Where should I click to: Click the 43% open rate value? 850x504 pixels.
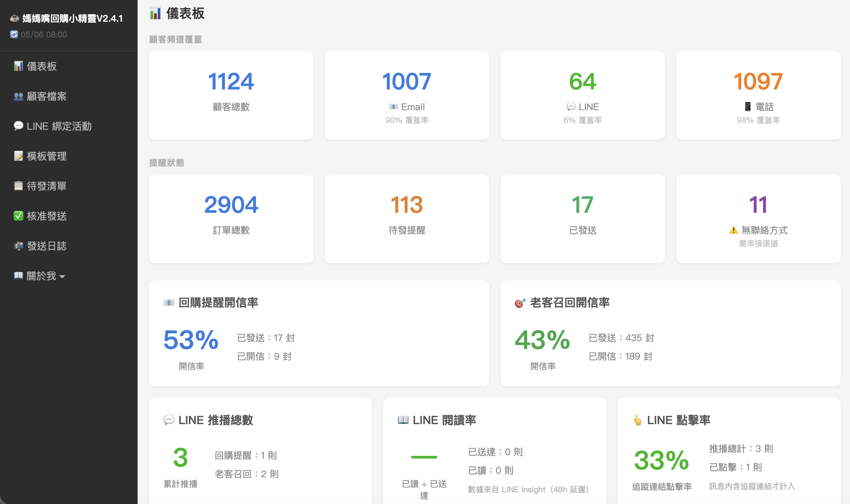click(x=543, y=340)
